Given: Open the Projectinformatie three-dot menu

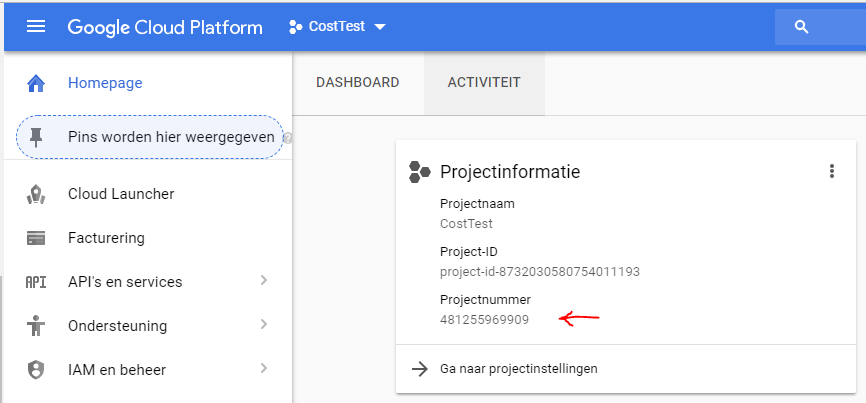Looking at the screenshot, I should point(831,172).
